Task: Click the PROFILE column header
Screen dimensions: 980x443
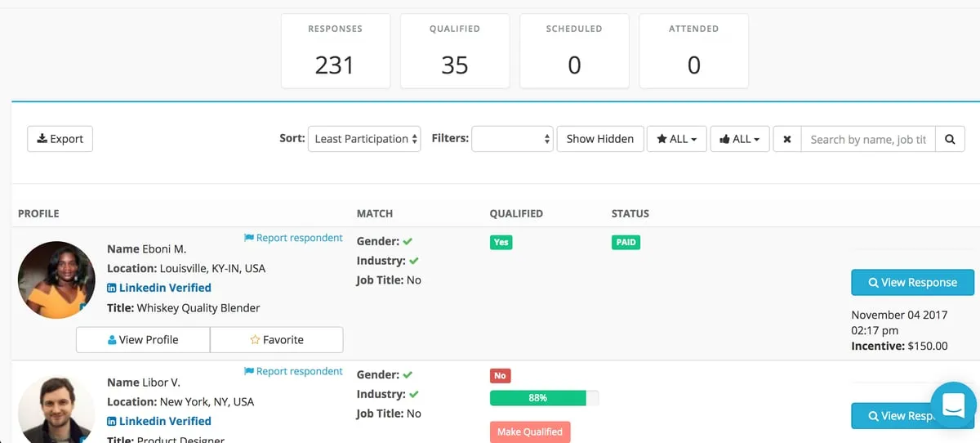Action: point(38,213)
